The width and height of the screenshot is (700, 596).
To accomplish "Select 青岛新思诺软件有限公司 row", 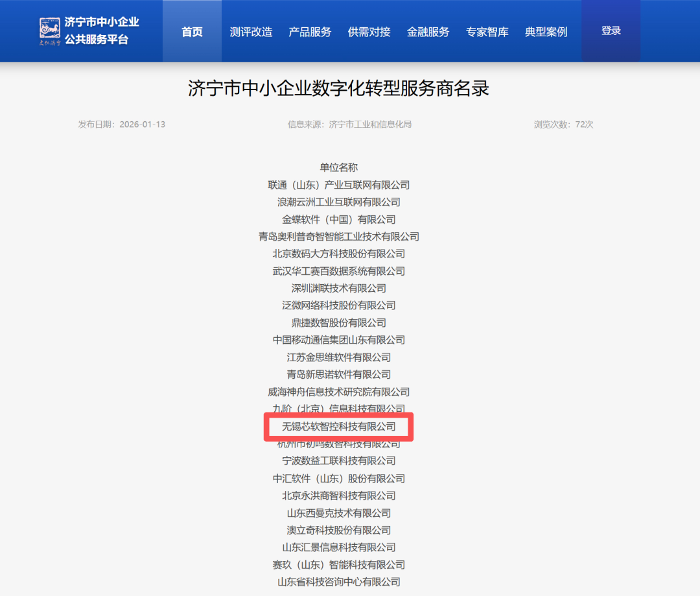I will click(x=338, y=374).
